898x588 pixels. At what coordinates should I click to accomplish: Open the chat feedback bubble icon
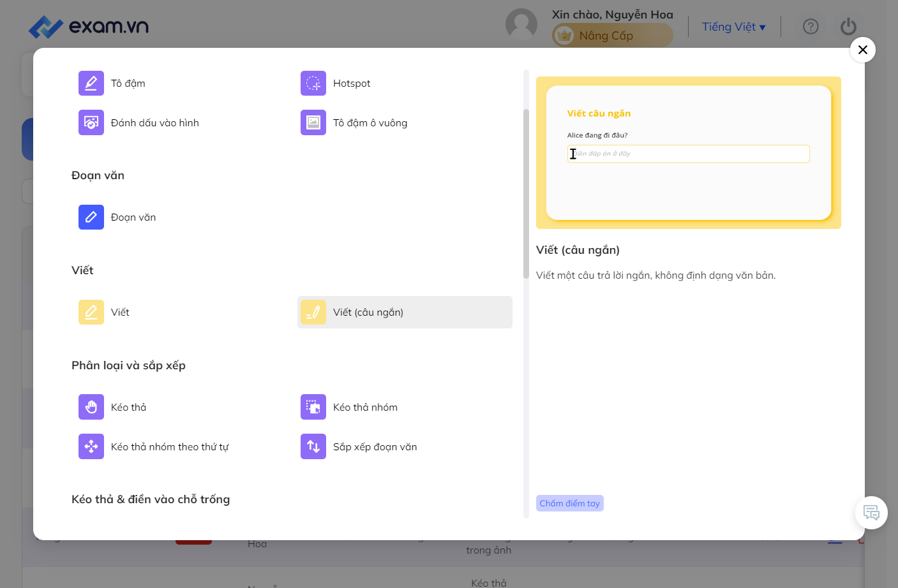coord(871,513)
